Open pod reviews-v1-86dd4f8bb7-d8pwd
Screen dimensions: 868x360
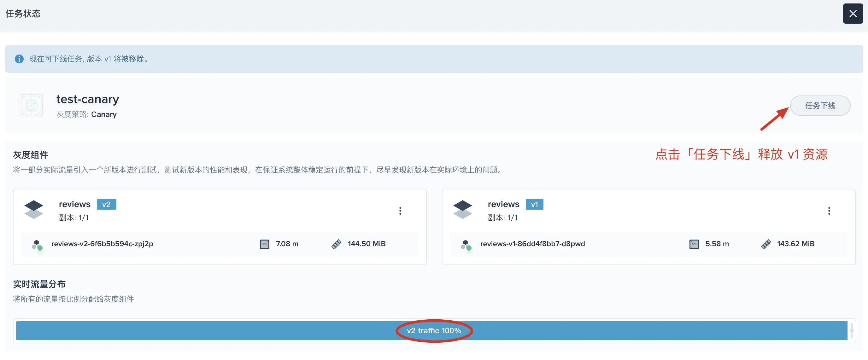tap(532, 244)
